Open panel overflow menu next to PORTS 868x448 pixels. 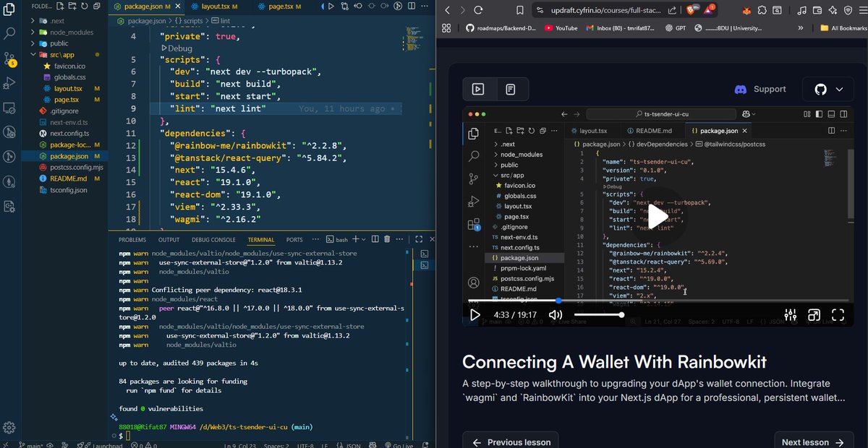click(x=316, y=239)
